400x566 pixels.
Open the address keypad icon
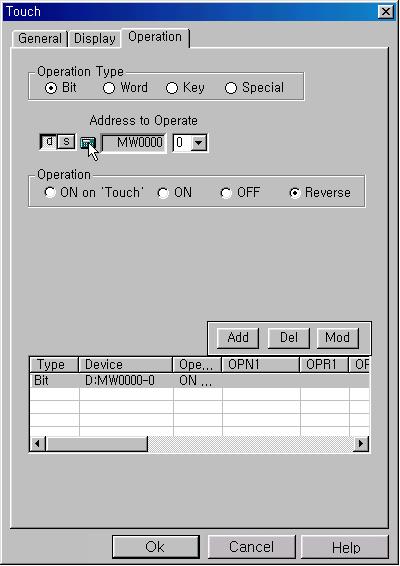pyautogui.click(x=87, y=143)
